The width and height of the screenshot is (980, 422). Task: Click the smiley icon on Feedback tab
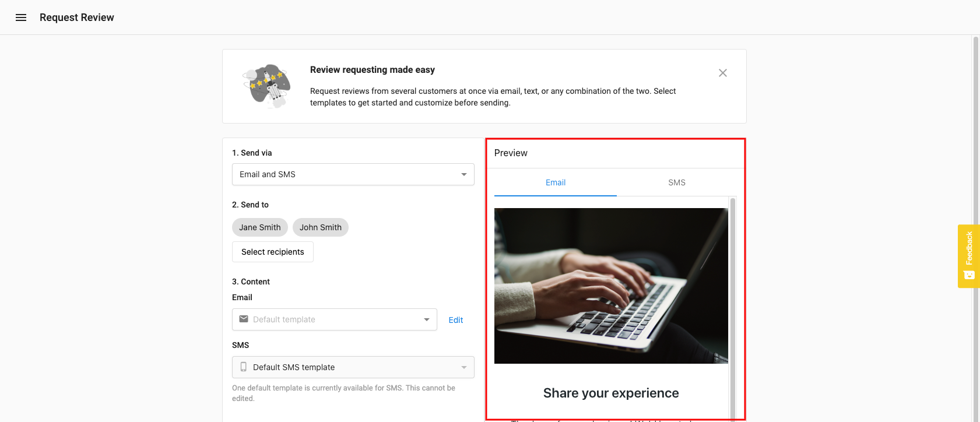tap(970, 275)
